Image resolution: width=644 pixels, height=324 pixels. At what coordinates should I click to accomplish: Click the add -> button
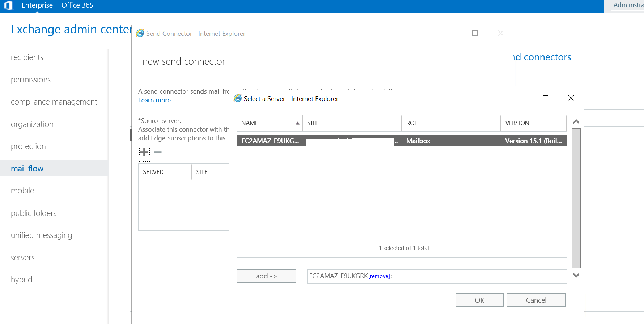tap(266, 276)
